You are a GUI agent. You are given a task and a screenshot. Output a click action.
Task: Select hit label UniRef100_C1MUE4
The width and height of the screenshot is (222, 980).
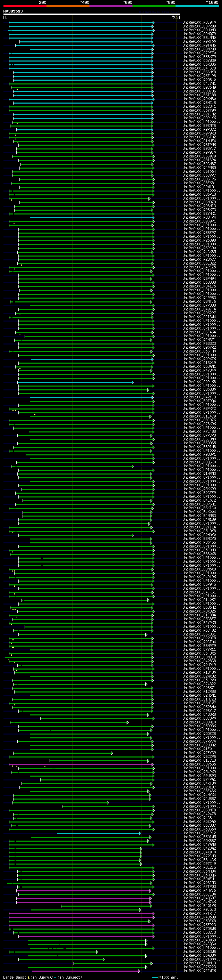pyautogui.click(x=199, y=141)
